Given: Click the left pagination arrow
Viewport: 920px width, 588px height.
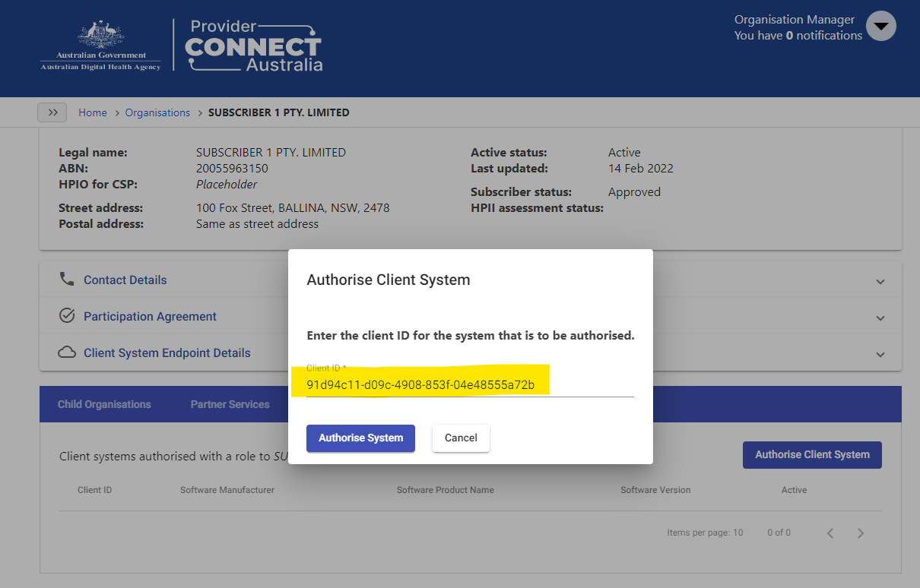Looking at the screenshot, I should pos(830,533).
